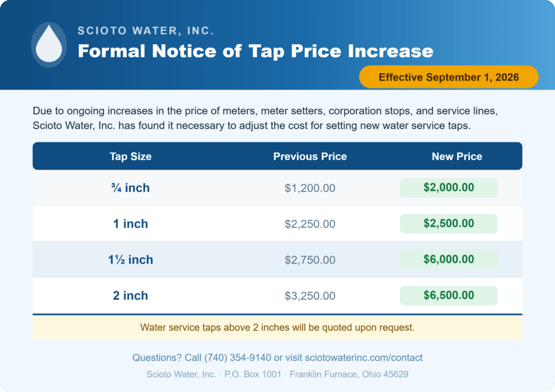Click the Previous Price column header
555x392 pixels.
click(309, 156)
